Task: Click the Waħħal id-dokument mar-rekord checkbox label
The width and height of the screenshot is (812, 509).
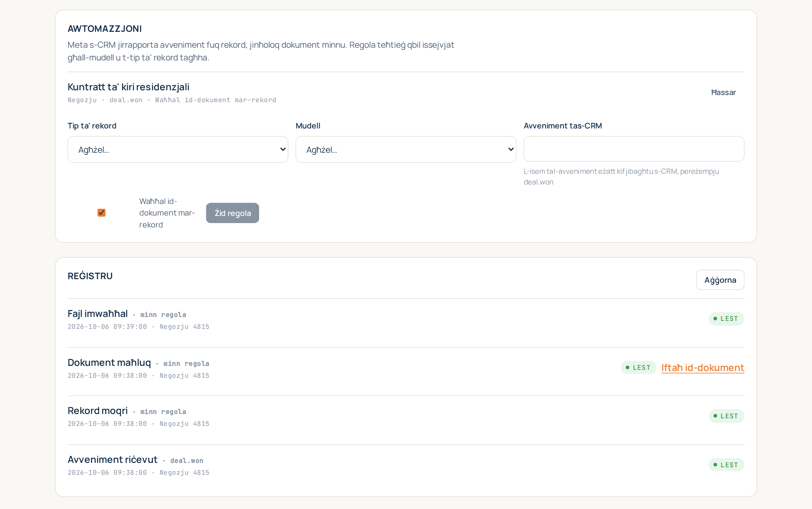Action: [x=167, y=213]
